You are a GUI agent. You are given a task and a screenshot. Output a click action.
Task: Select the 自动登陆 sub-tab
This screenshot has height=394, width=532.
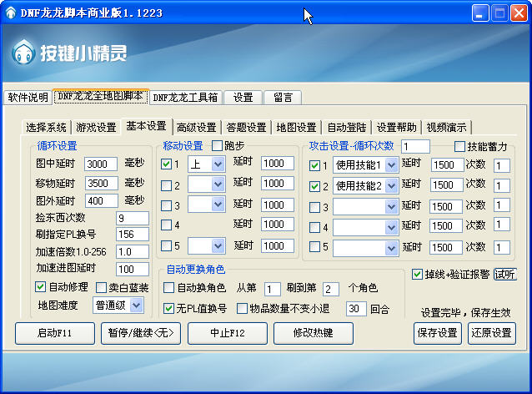346,128
